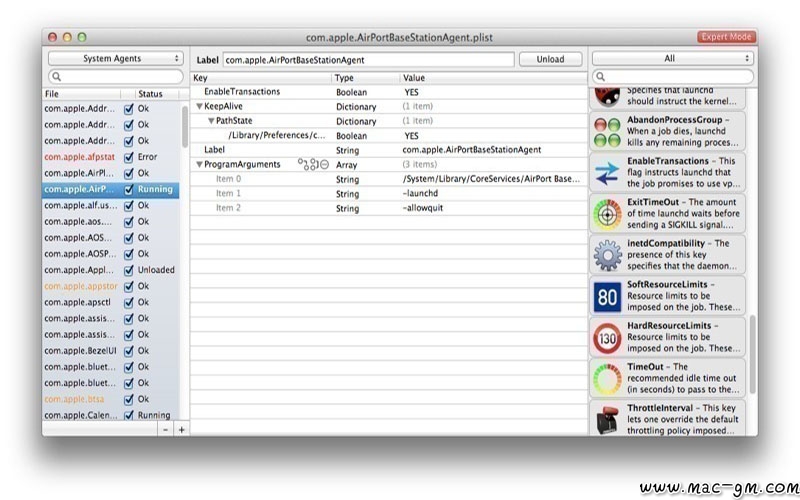The height and width of the screenshot is (500, 800).
Task: Open the Type cell Boolean for EnableTransactions
Action: (352, 92)
